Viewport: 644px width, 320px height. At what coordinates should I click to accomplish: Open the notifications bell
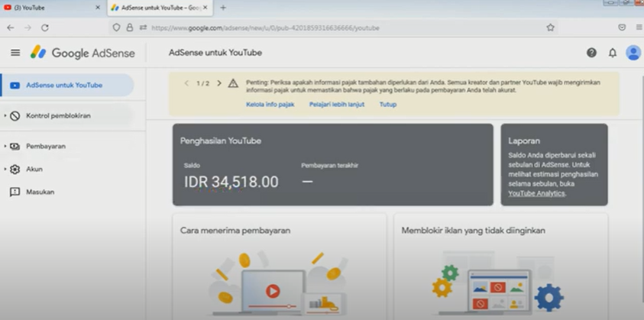[613, 53]
